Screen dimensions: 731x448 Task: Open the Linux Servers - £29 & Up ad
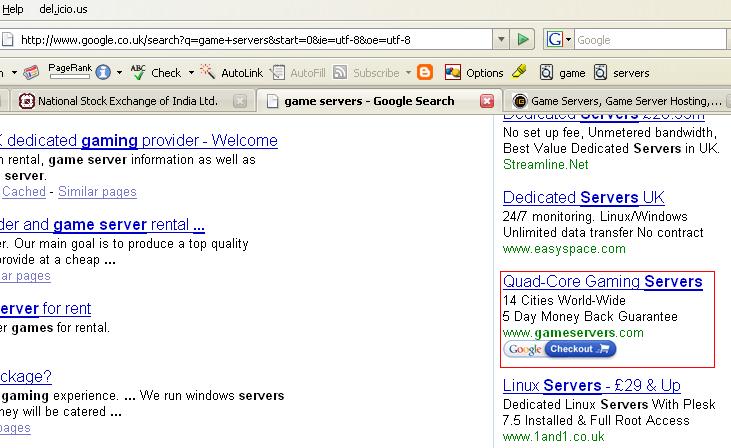(592, 386)
